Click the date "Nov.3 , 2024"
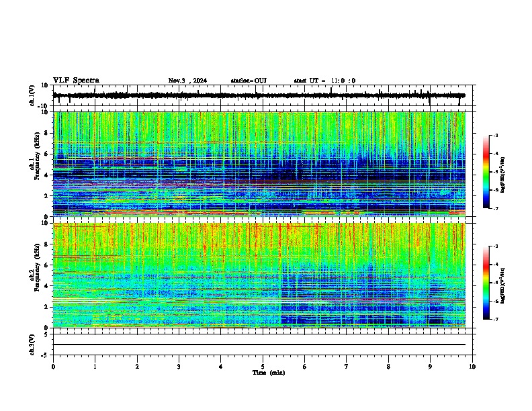This screenshot has height=411, width=532. click(187, 81)
